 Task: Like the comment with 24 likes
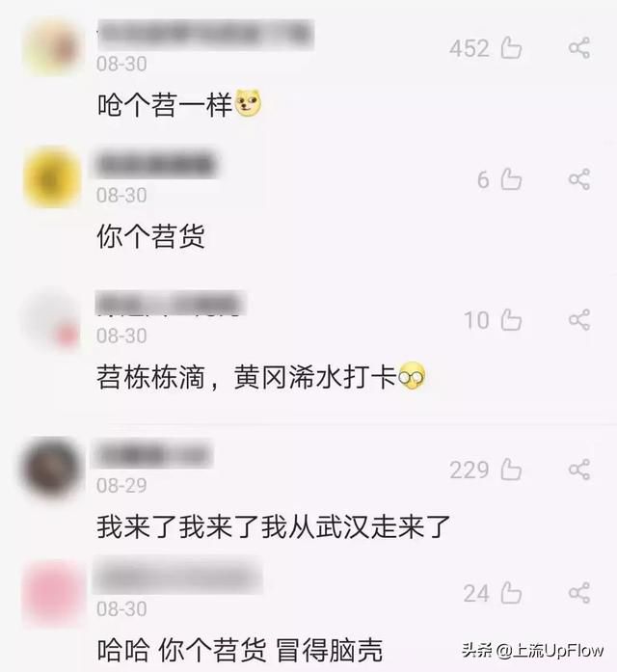click(512, 593)
